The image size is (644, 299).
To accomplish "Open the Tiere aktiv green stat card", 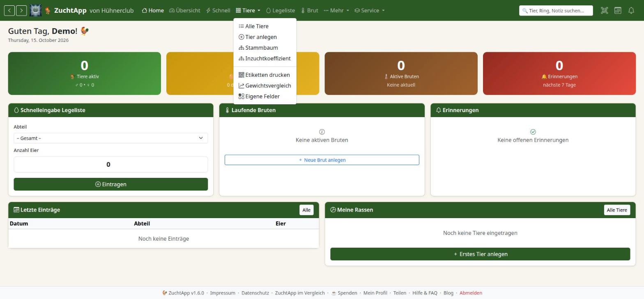I will (x=85, y=74).
